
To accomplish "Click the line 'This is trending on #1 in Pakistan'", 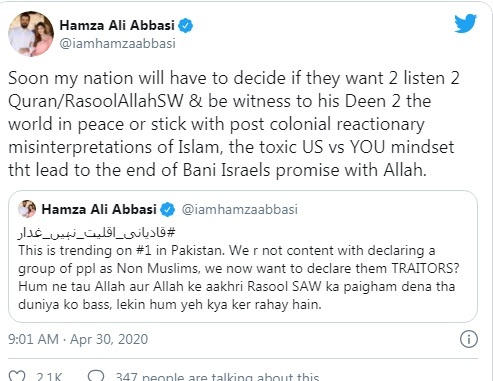I will click(x=122, y=251).
